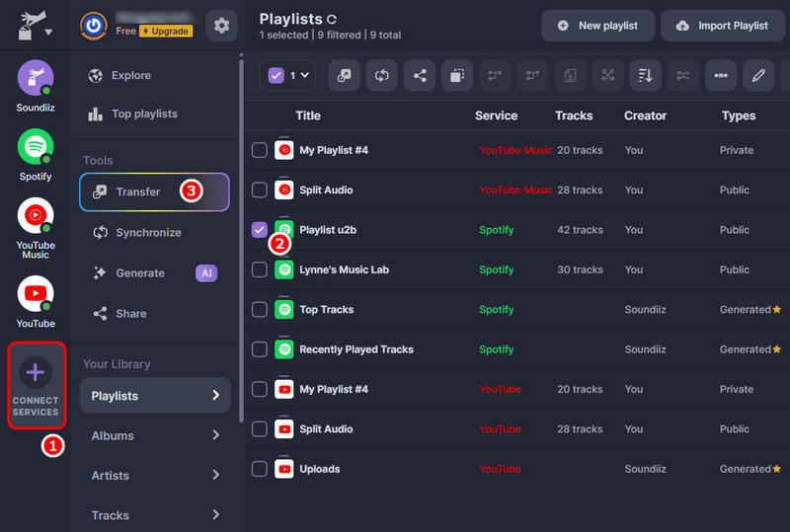The image size is (790, 532).
Task: Click the Import Playlist button
Action: [x=723, y=26]
